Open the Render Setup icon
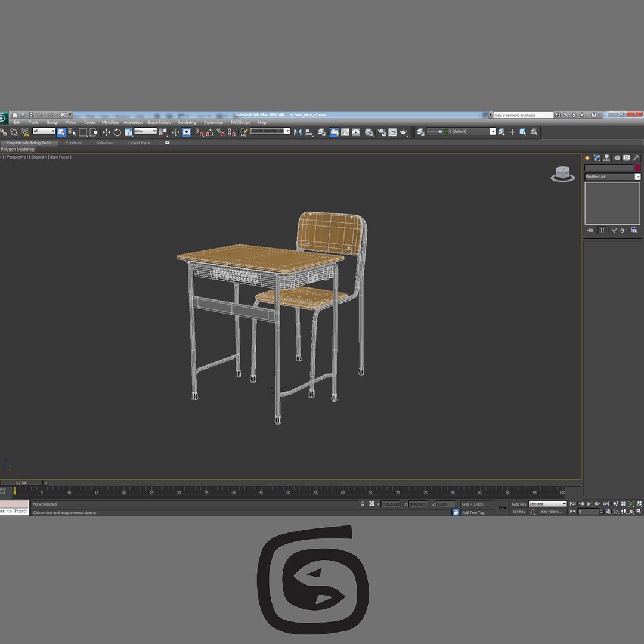The image size is (644, 644). [x=382, y=132]
